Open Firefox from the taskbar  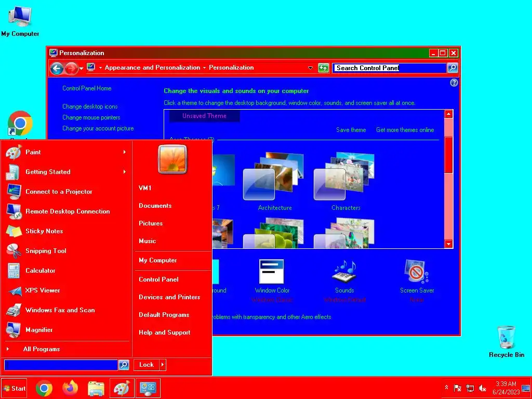click(70, 389)
